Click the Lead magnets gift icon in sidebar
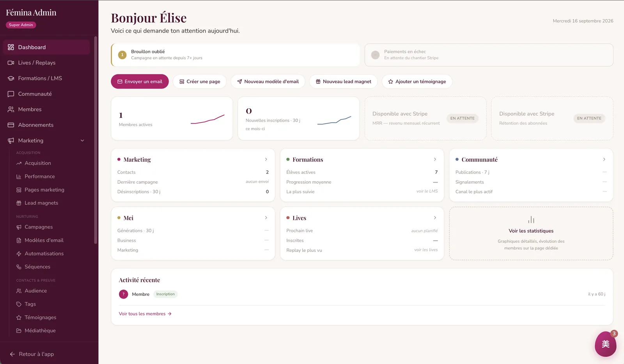The height and width of the screenshot is (364, 624). [x=19, y=203]
